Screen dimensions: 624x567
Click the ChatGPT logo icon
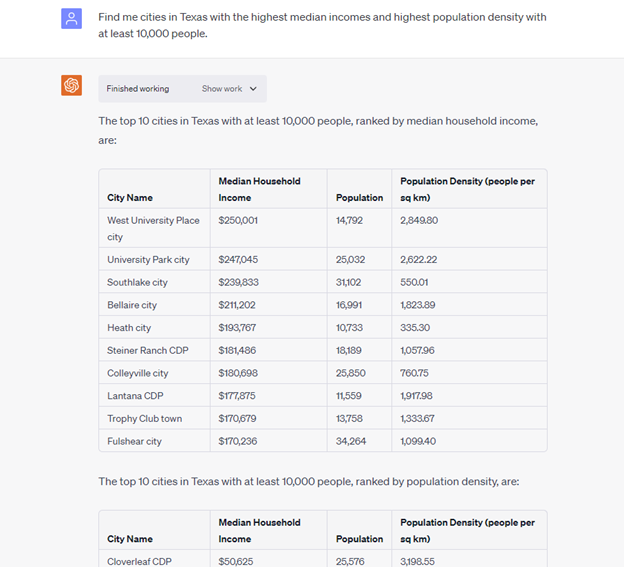pyautogui.click(x=71, y=86)
